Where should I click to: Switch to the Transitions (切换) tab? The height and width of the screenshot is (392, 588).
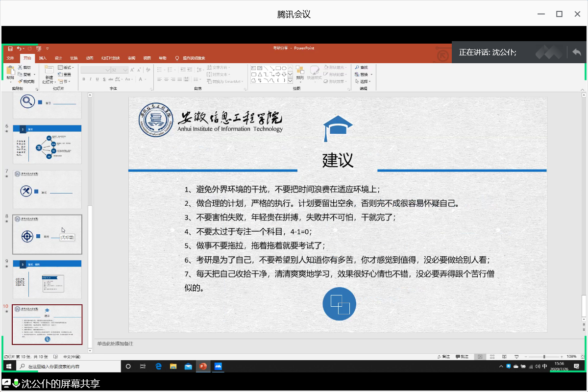(74, 58)
